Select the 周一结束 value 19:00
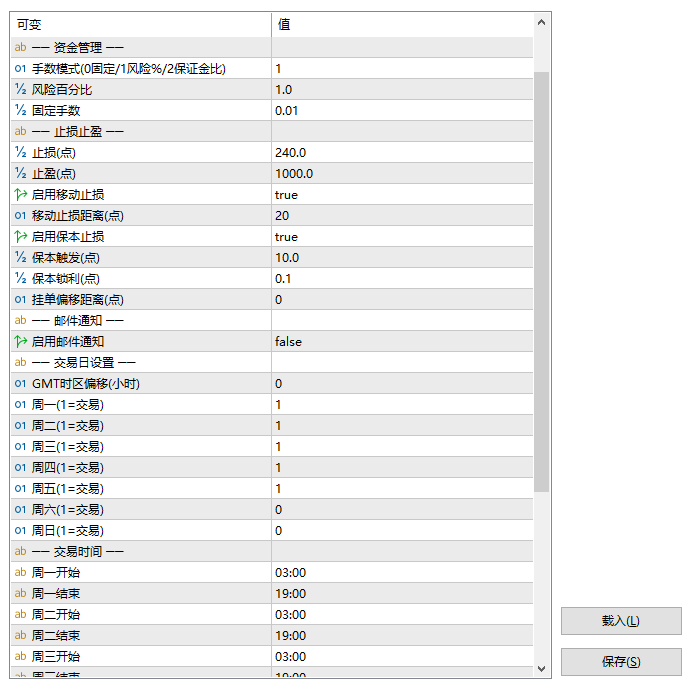Viewport: 691px width, 689px height. [290, 594]
